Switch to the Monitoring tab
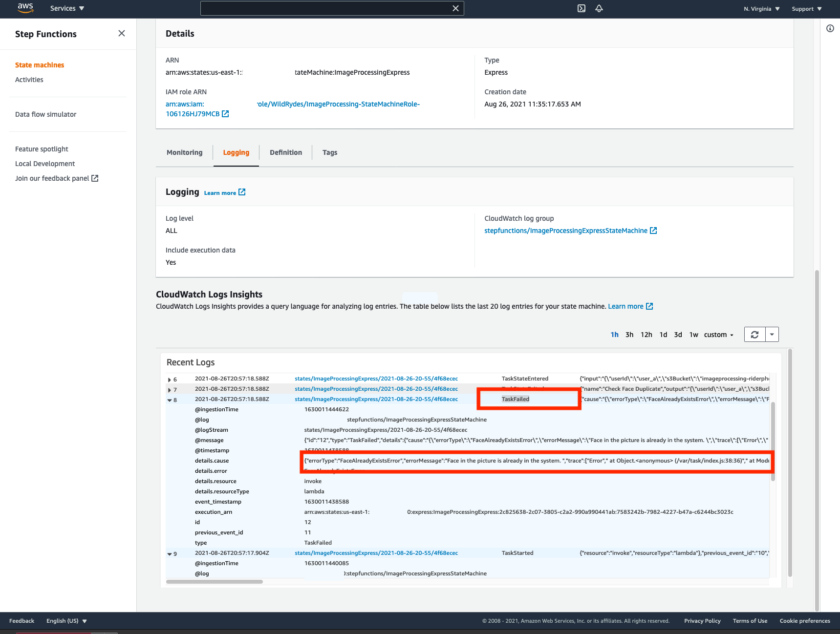Screen dimensions: 840x634 pos(185,152)
